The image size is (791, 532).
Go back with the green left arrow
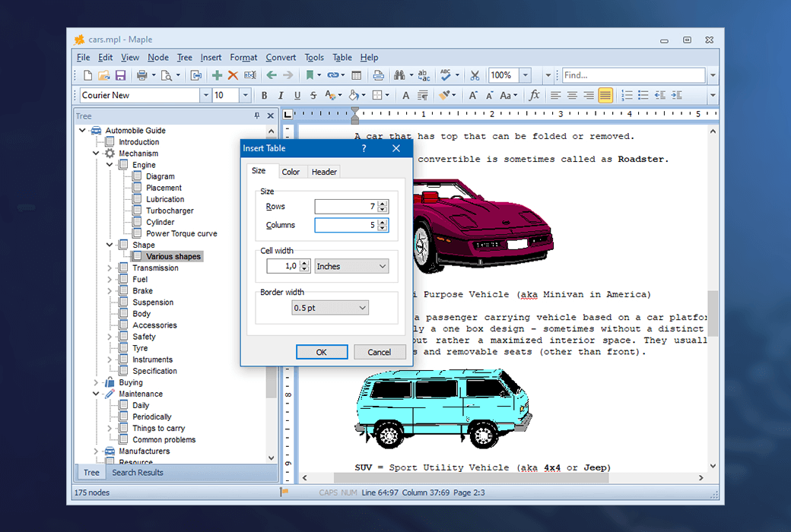(272, 76)
